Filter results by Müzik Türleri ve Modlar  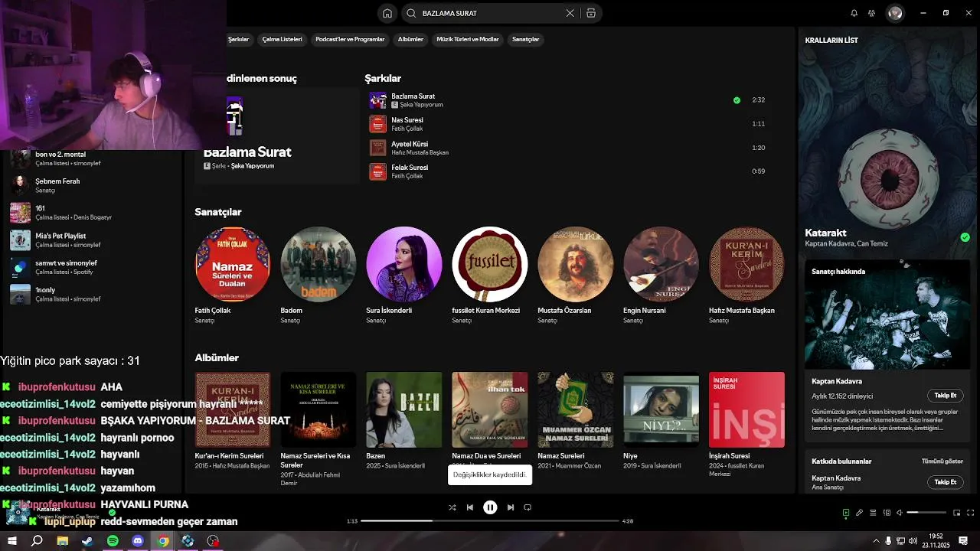pyautogui.click(x=467, y=39)
